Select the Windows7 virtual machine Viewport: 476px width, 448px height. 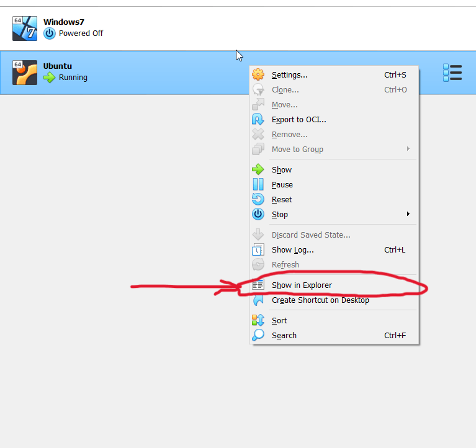tap(238, 29)
